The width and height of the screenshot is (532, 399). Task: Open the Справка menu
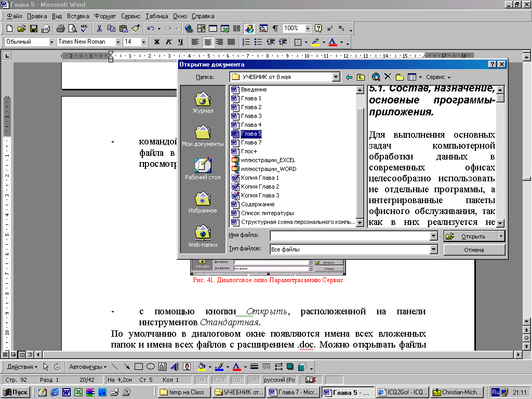click(x=203, y=16)
